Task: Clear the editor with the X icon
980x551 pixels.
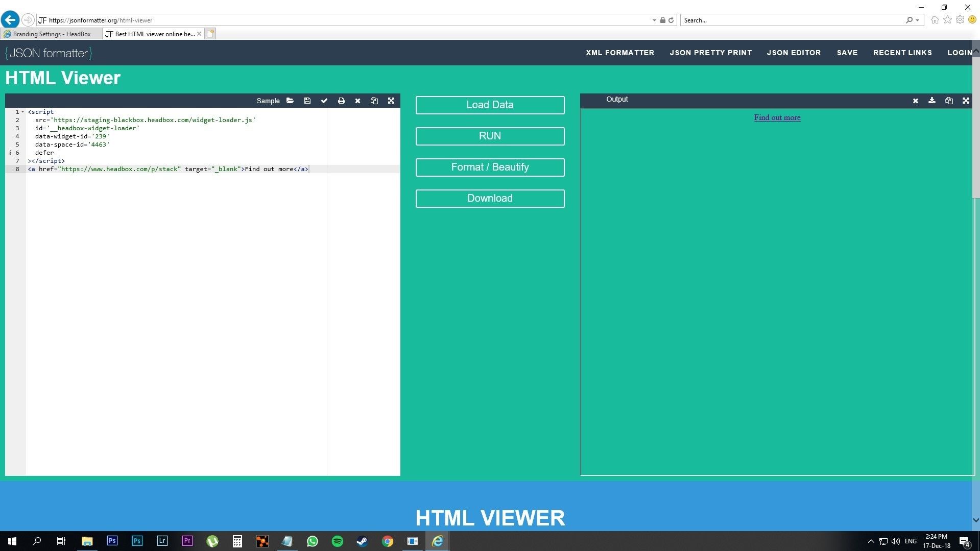Action: pos(357,101)
